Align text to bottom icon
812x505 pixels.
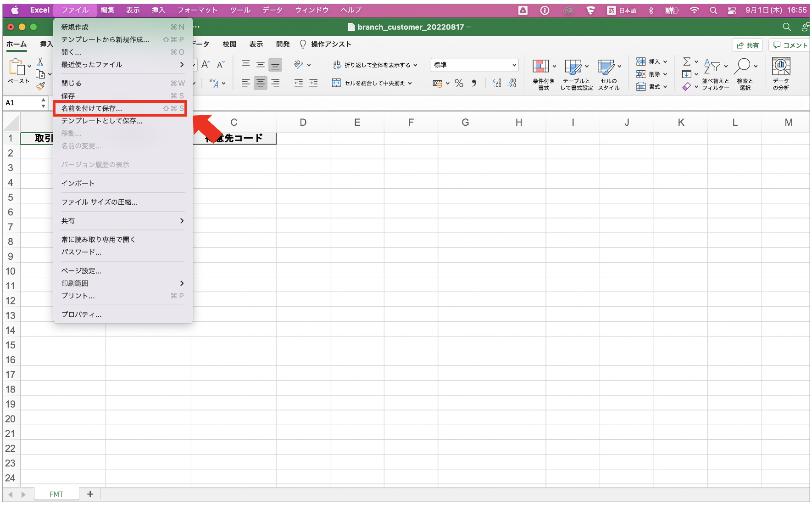tap(275, 65)
